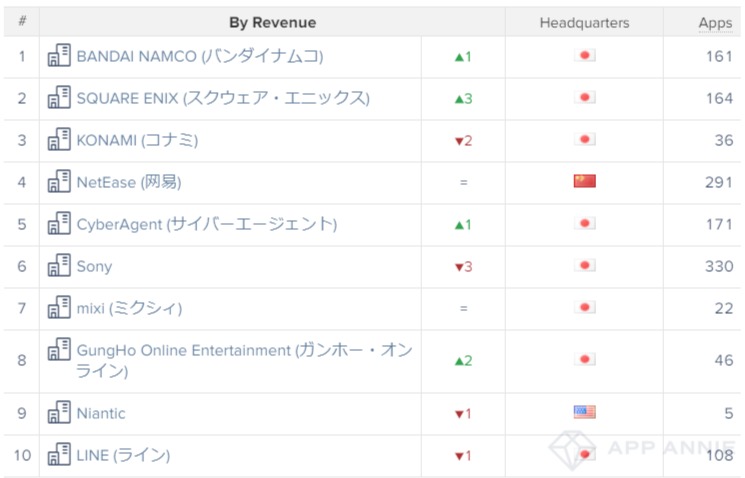
Task: Open GungHo Online Entertainment publisher link
Action: point(244,360)
